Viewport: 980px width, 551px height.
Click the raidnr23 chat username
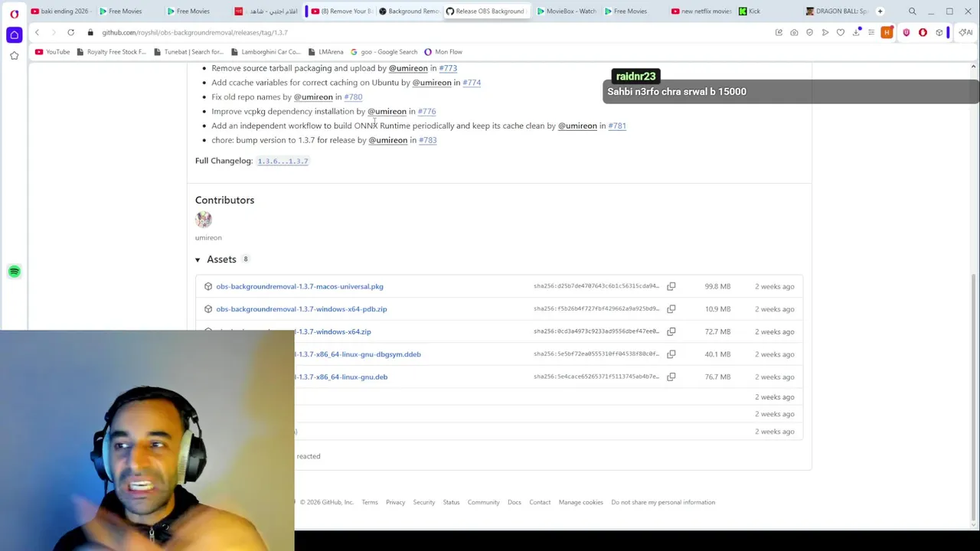click(x=635, y=77)
